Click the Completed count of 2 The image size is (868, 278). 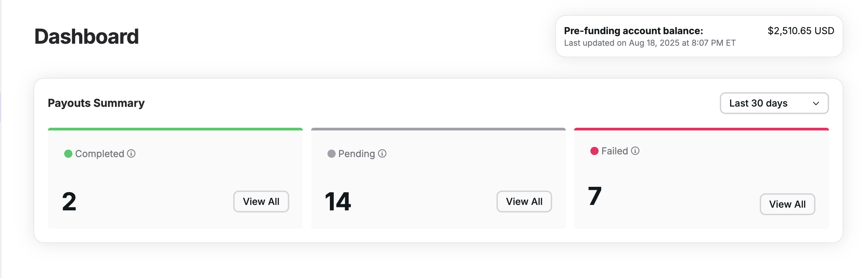69,201
